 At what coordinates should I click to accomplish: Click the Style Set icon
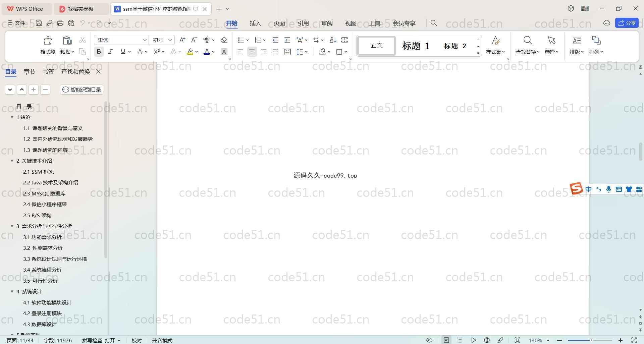(x=495, y=41)
